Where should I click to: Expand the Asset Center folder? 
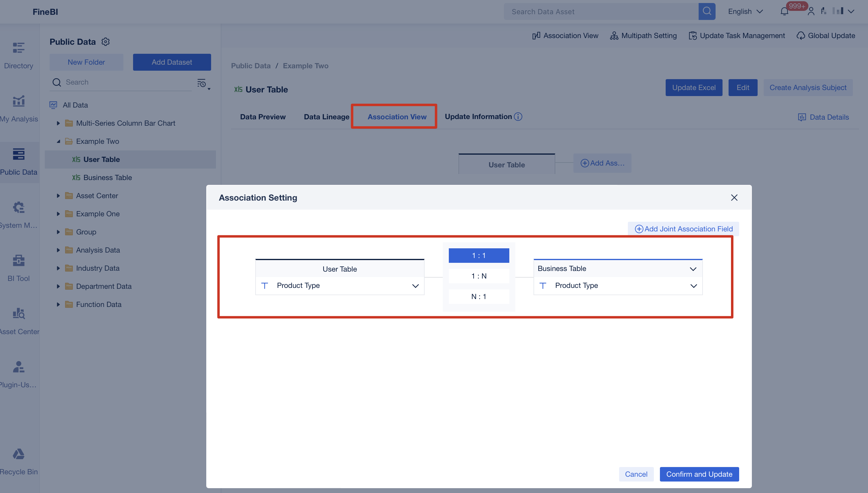[x=58, y=195]
